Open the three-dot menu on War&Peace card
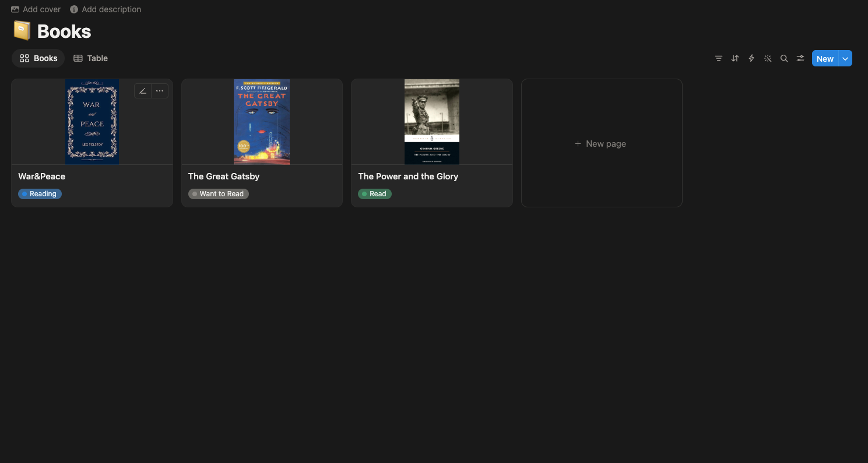 click(160, 91)
